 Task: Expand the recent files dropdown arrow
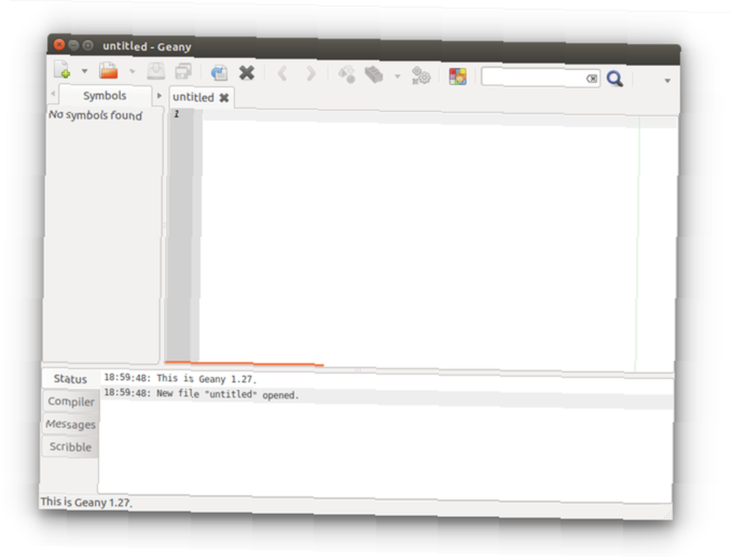(132, 72)
